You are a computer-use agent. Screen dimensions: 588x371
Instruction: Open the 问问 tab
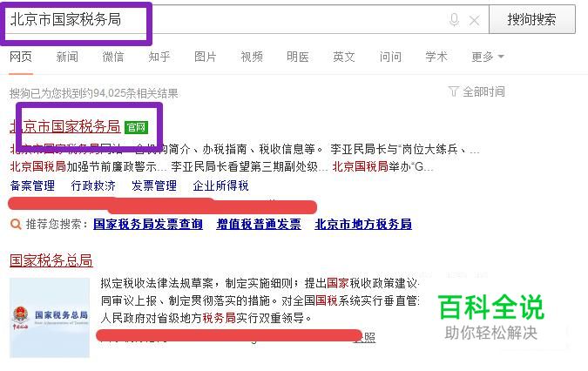pyautogui.click(x=390, y=57)
